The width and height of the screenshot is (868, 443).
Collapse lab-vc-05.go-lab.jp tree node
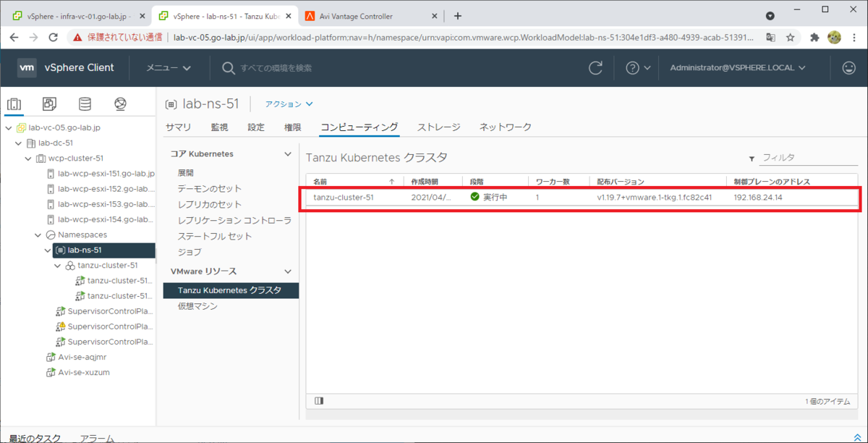pyautogui.click(x=8, y=128)
